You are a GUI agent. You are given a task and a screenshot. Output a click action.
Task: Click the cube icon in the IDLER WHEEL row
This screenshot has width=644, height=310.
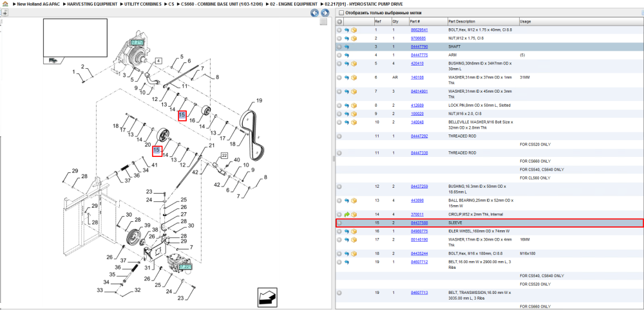[354, 232]
